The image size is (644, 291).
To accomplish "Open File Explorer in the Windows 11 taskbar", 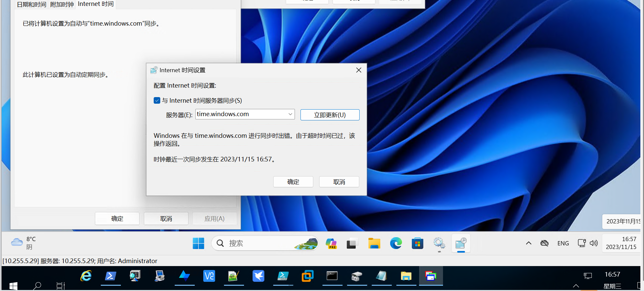I will pos(374,243).
